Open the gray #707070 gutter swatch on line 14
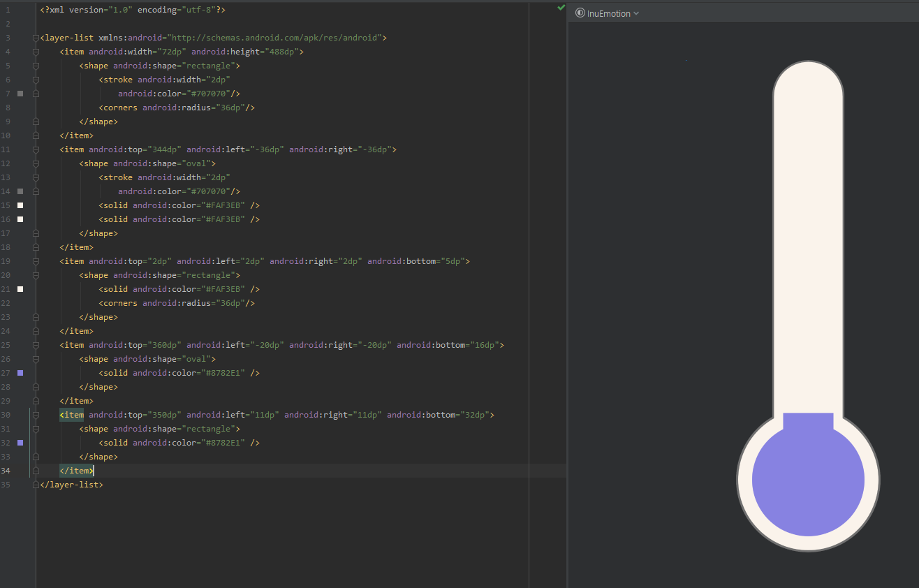 [x=20, y=191]
